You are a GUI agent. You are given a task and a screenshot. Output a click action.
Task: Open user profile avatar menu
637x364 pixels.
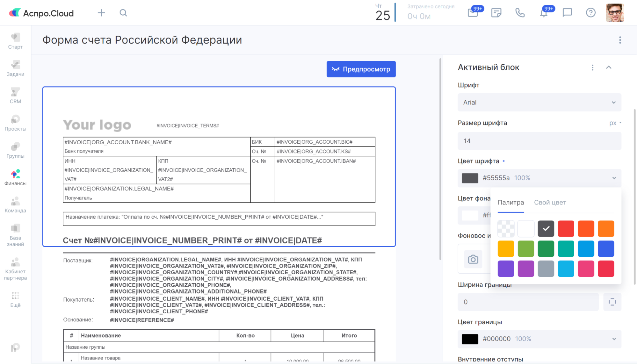point(615,13)
